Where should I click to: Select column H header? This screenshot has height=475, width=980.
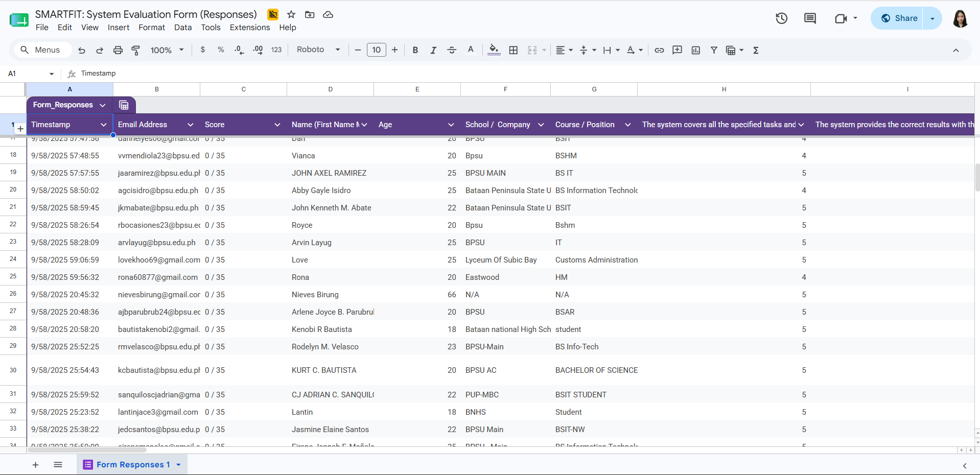[724, 89]
